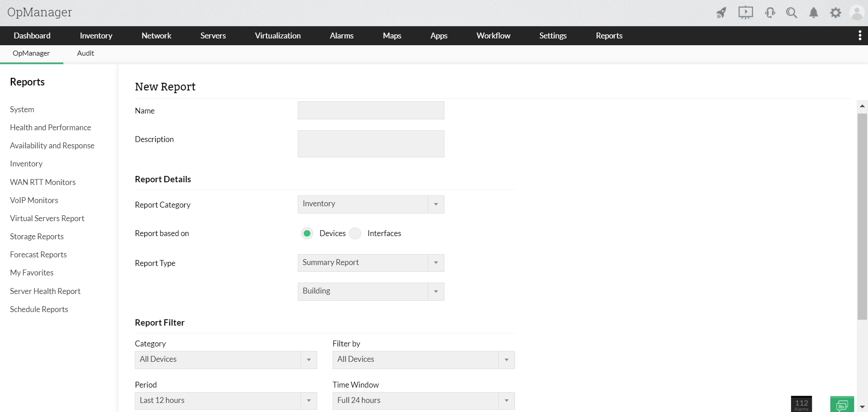Open the three-dot more options menu

860,36
